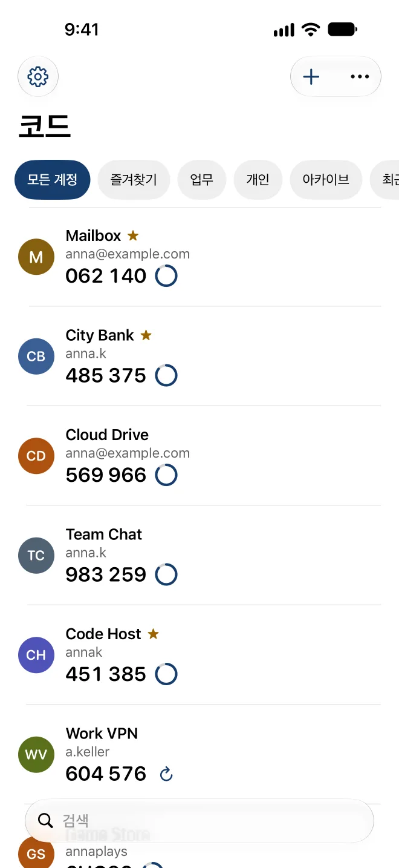Tap the plus icon to add account

tap(311, 77)
